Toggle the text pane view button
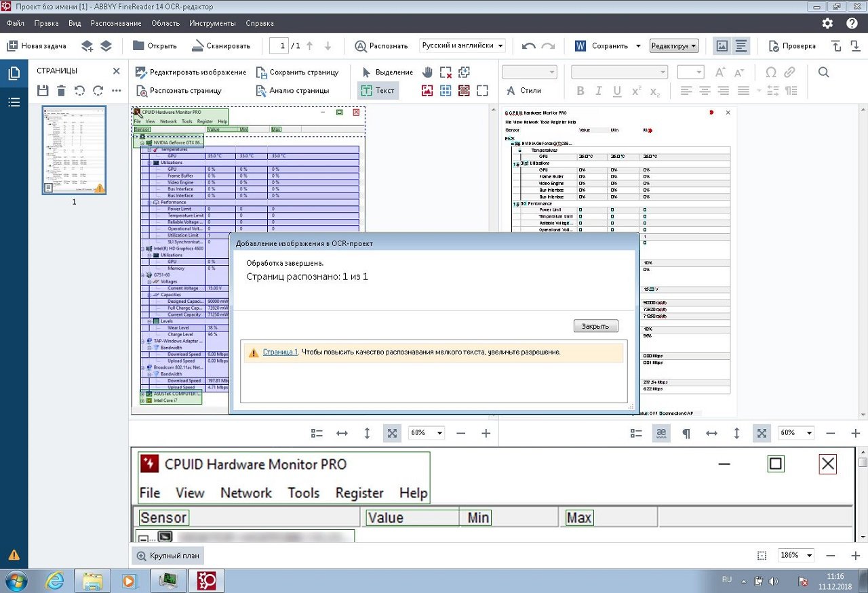Image resolution: width=868 pixels, height=593 pixels. [741, 46]
